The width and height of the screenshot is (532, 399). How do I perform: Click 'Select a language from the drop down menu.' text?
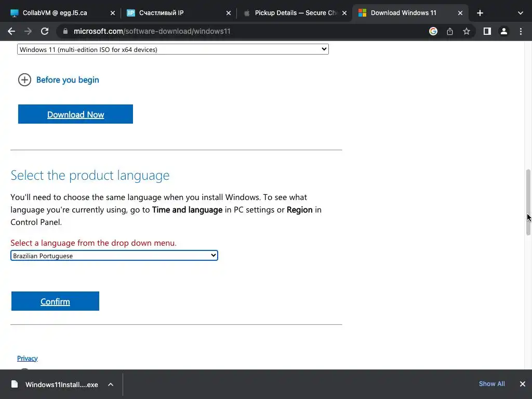point(94,243)
